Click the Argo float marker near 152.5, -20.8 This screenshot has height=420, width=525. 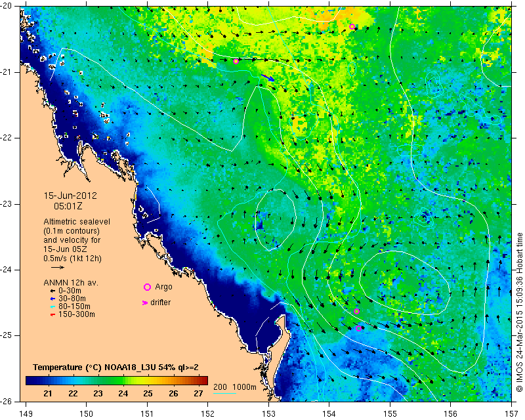tap(236, 61)
